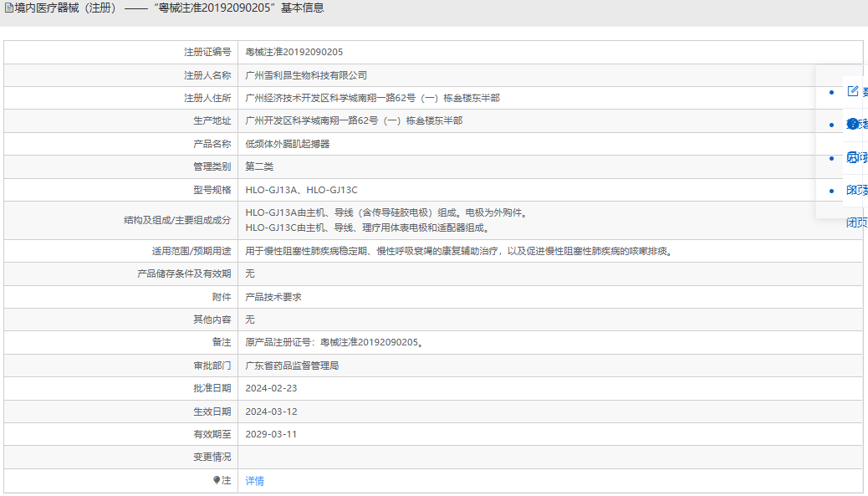
Task: Click the 产品名称 label
Action: (212, 144)
